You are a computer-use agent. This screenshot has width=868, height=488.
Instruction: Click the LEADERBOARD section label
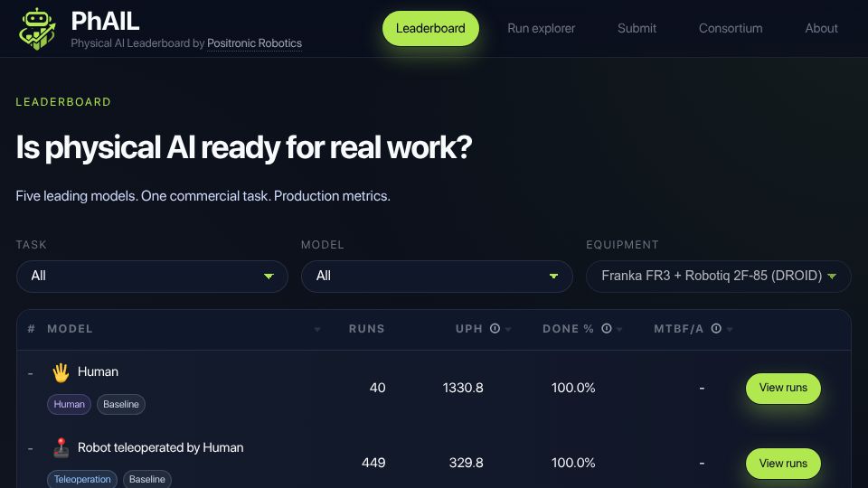coord(63,102)
